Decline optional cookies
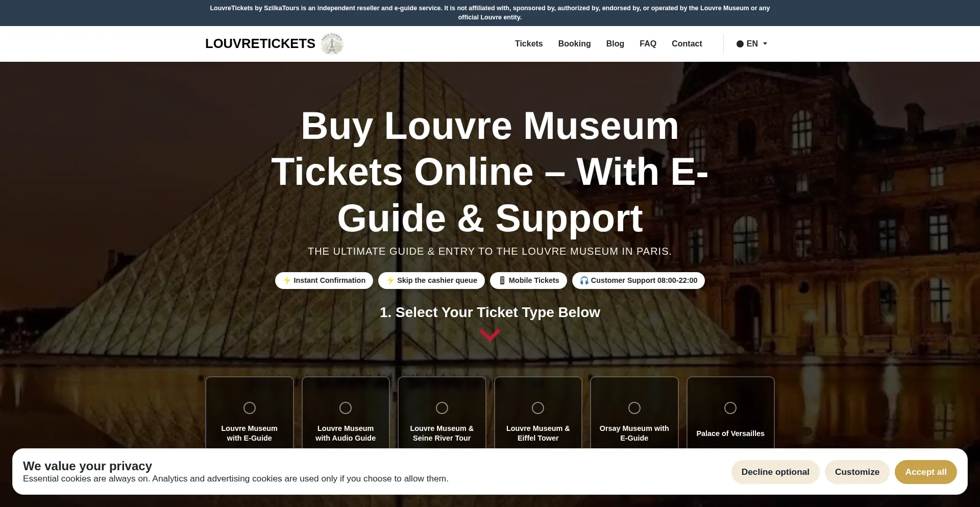The width and height of the screenshot is (980, 507). click(775, 472)
